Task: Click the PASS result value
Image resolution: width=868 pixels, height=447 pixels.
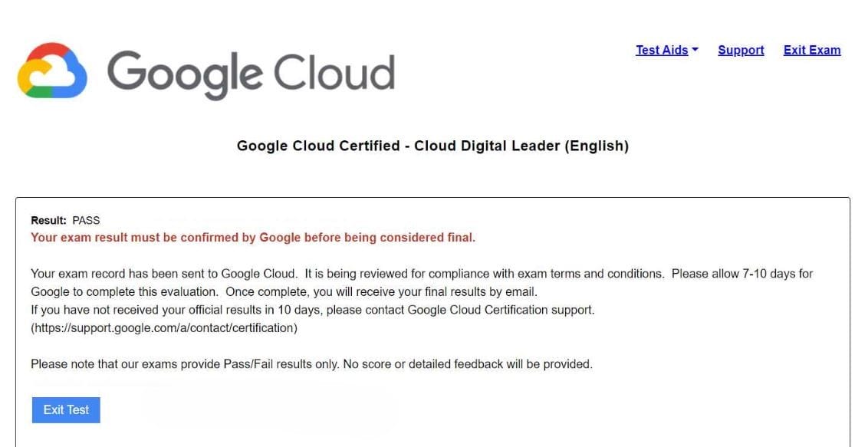Action: point(86,220)
